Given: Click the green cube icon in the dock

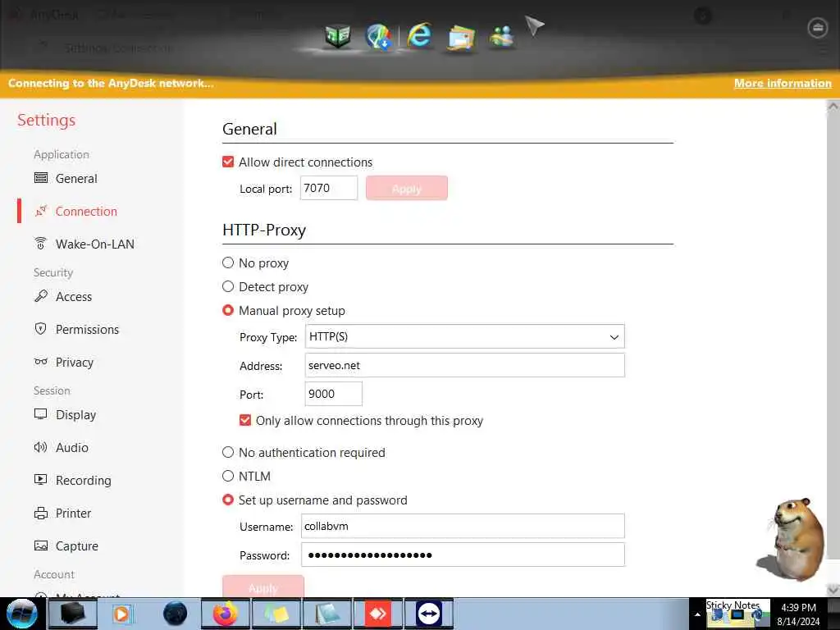Looking at the screenshot, I should [337, 36].
